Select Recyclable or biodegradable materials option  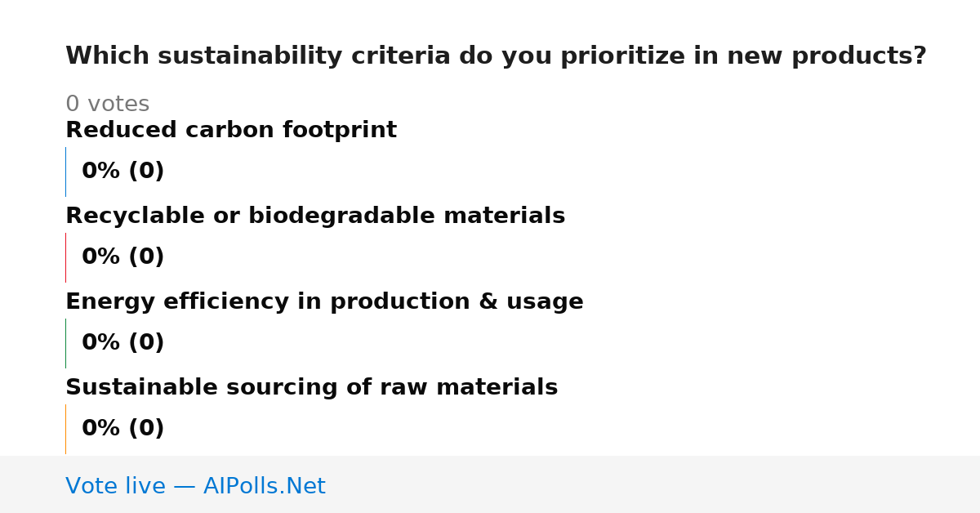pos(315,216)
